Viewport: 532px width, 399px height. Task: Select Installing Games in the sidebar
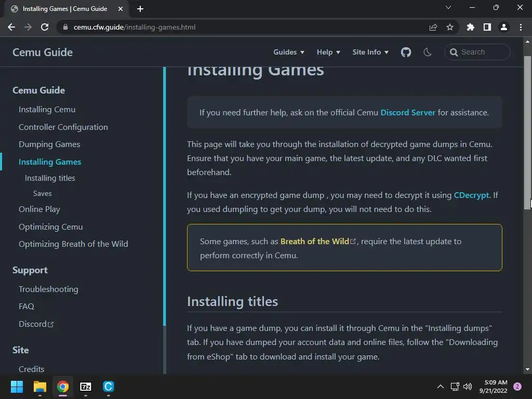[50, 162]
